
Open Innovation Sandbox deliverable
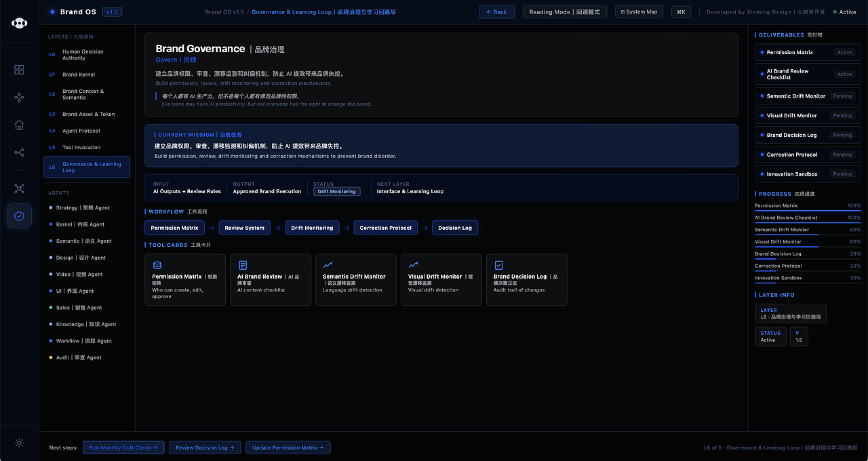tap(808, 174)
